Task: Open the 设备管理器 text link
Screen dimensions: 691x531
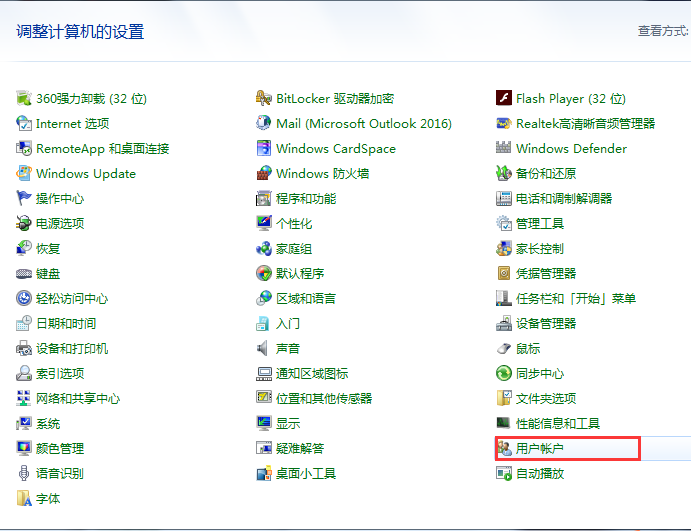Action: pyautogui.click(x=546, y=324)
